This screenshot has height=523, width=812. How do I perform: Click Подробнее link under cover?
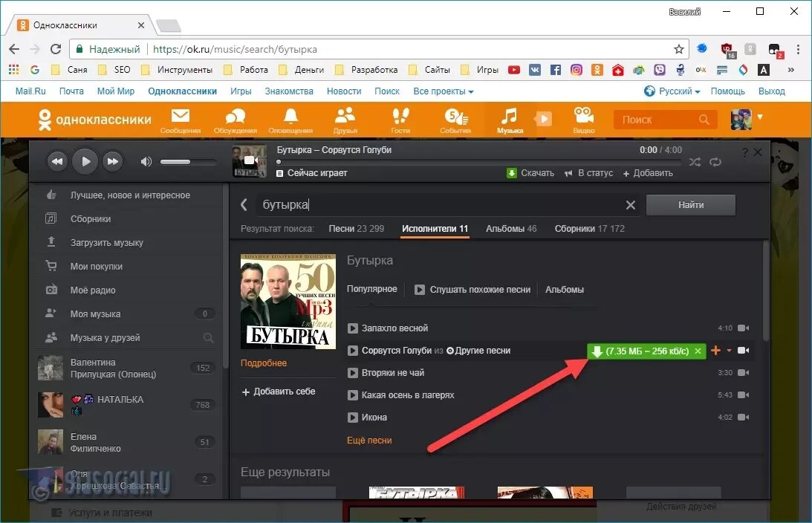(264, 363)
